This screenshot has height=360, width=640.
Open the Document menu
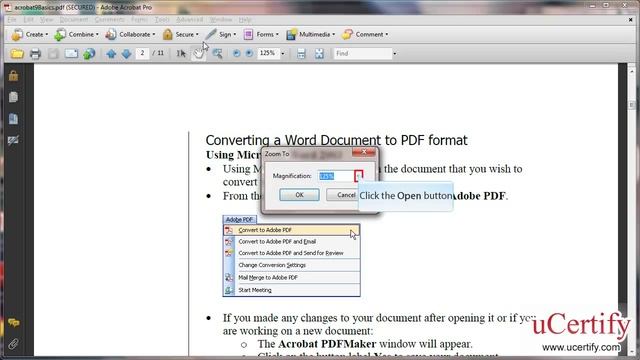(x=73, y=20)
